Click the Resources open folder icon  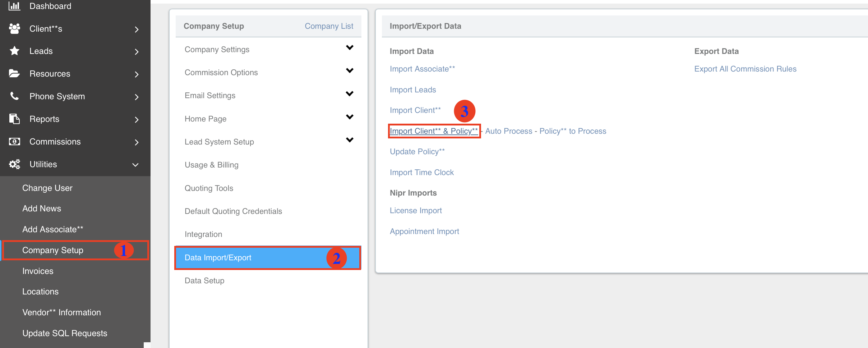pyautogui.click(x=14, y=73)
